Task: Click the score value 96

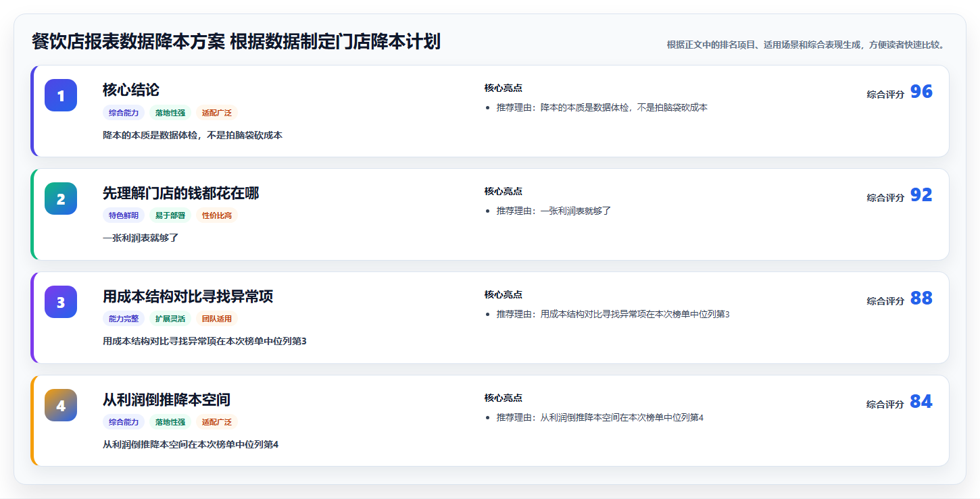Action: 921,92
